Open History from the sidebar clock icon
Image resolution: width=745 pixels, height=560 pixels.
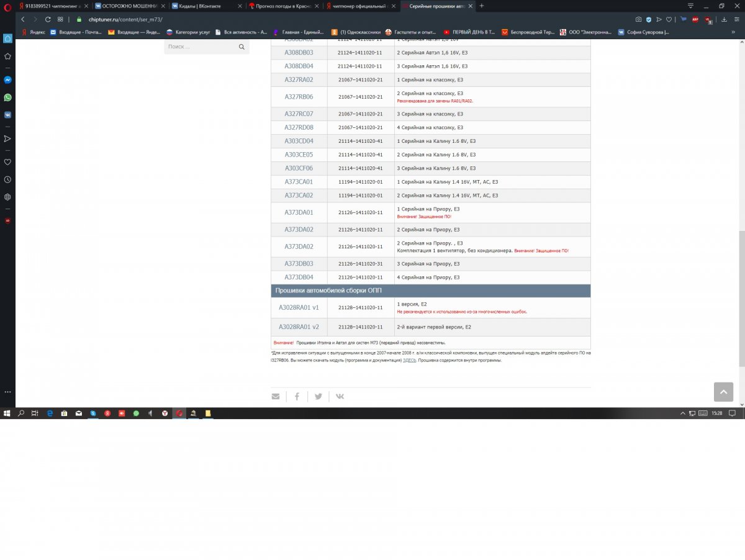[x=7, y=179]
